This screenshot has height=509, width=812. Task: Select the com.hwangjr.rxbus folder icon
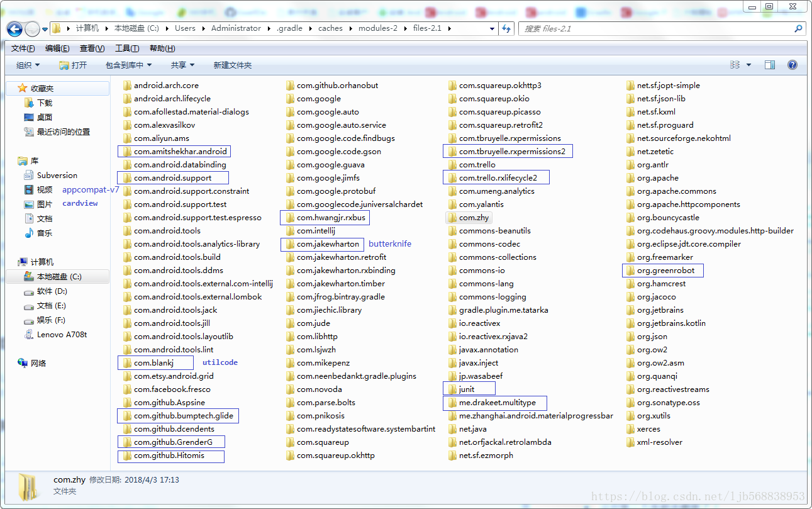point(290,218)
